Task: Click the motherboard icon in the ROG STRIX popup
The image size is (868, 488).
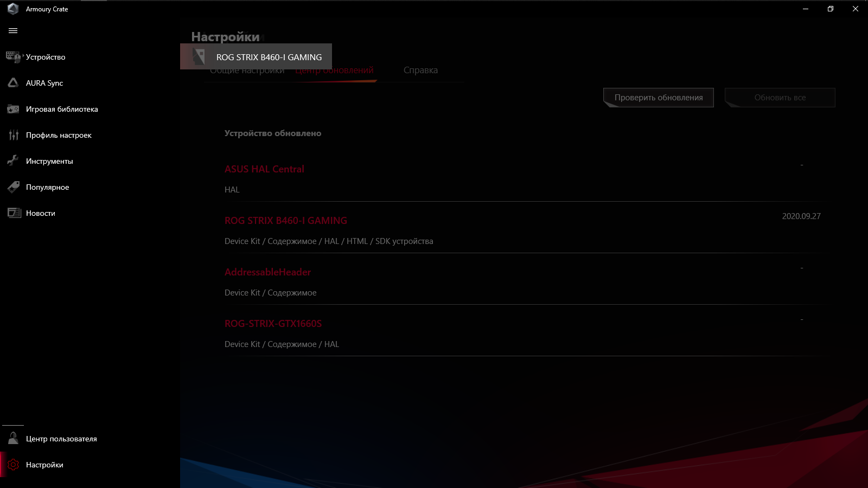Action: tap(199, 56)
